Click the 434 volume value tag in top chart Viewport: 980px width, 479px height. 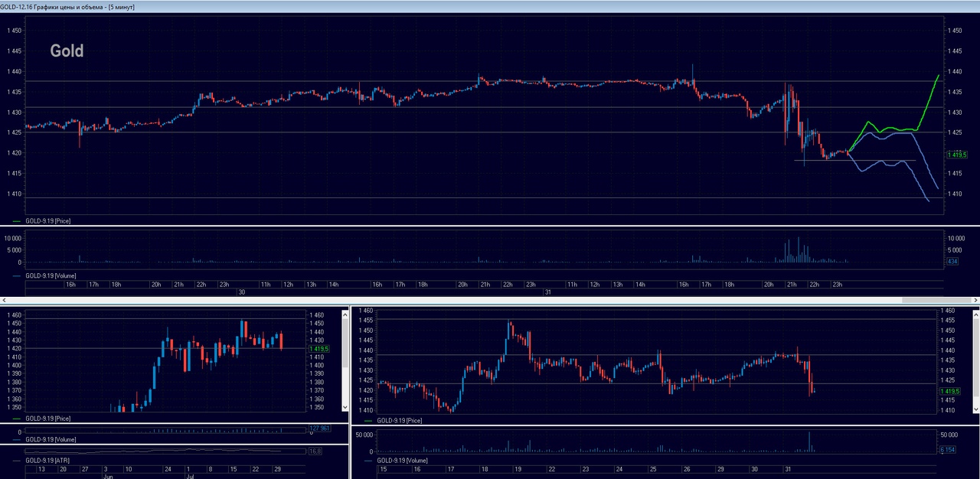[x=952, y=262]
